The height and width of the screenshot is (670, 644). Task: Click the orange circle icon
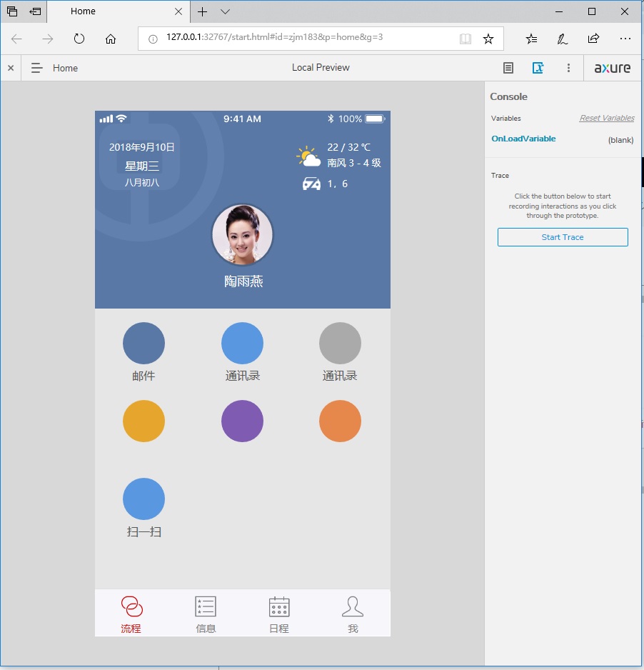340,421
